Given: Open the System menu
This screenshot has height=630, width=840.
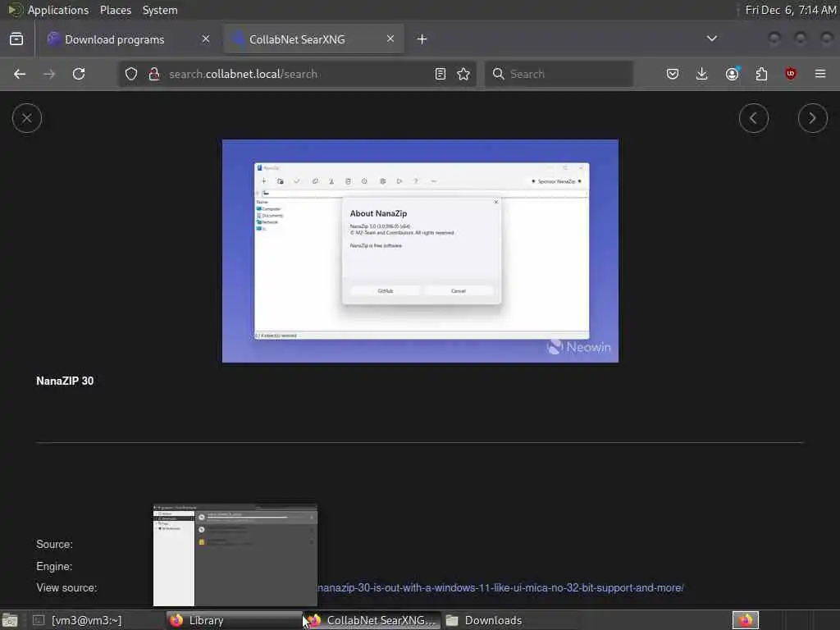Looking at the screenshot, I should 160,10.
